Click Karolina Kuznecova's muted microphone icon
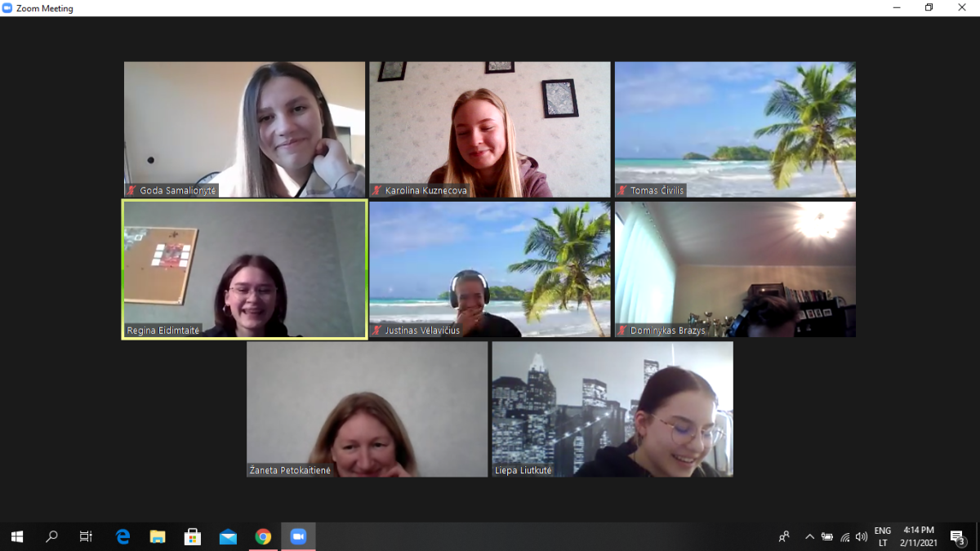 tap(377, 190)
